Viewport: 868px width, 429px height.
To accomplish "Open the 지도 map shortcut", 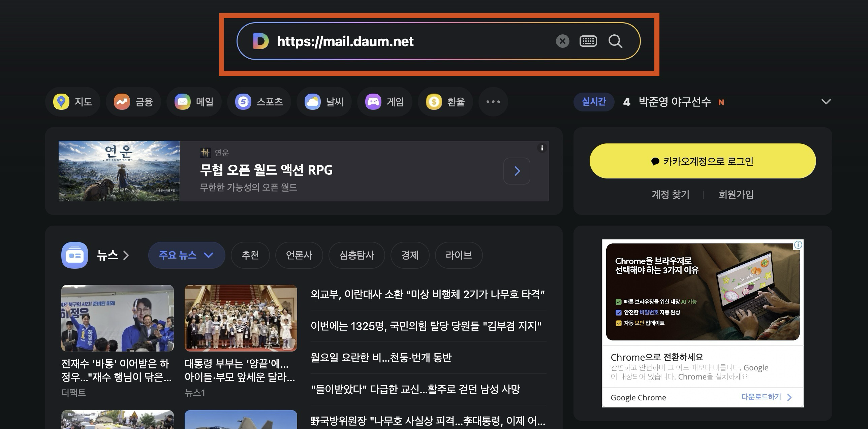I will click(73, 102).
